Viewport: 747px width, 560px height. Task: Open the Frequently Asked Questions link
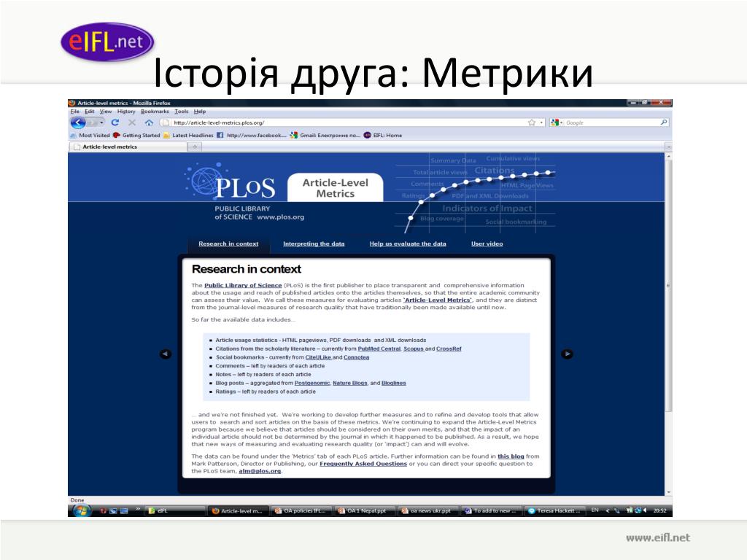[x=363, y=464]
